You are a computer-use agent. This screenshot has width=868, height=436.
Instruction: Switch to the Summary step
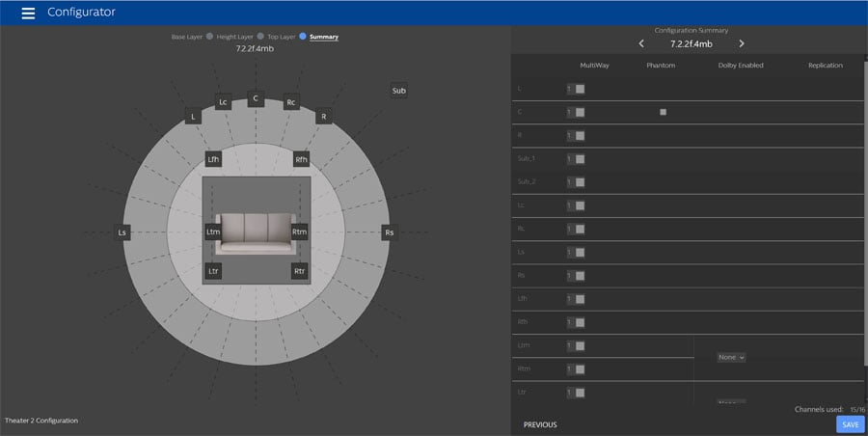click(323, 37)
